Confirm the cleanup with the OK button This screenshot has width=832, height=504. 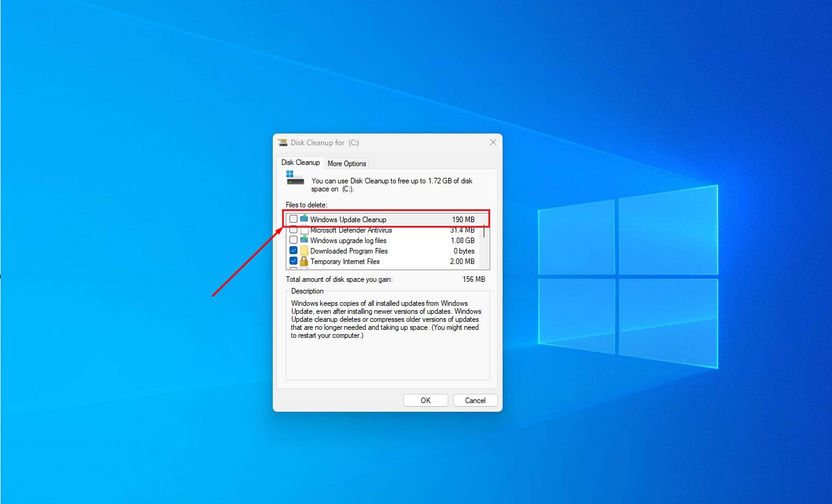click(x=426, y=400)
